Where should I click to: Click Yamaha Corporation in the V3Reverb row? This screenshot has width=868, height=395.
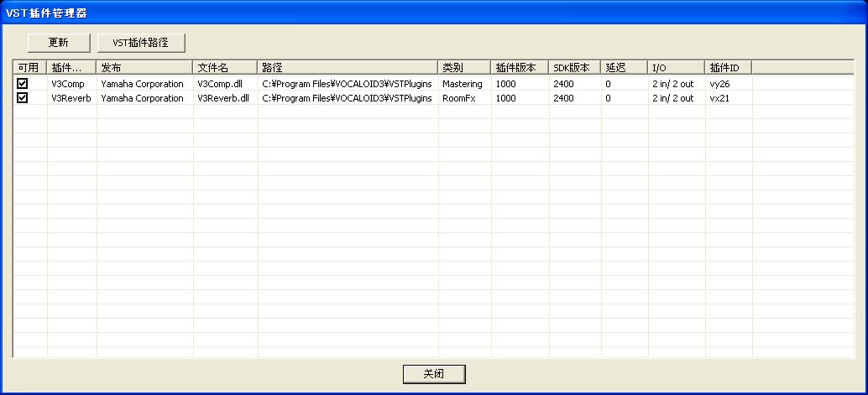click(142, 98)
